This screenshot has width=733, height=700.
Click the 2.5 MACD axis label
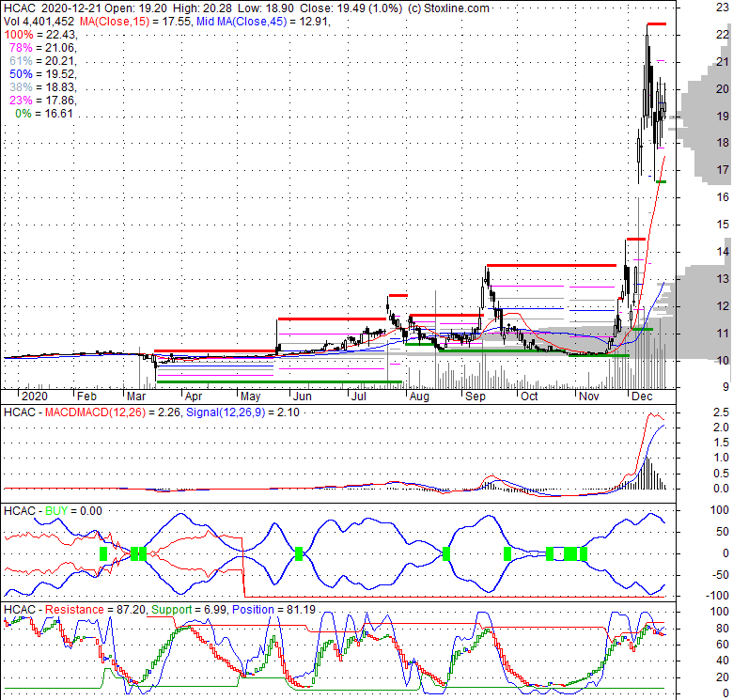click(722, 412)
